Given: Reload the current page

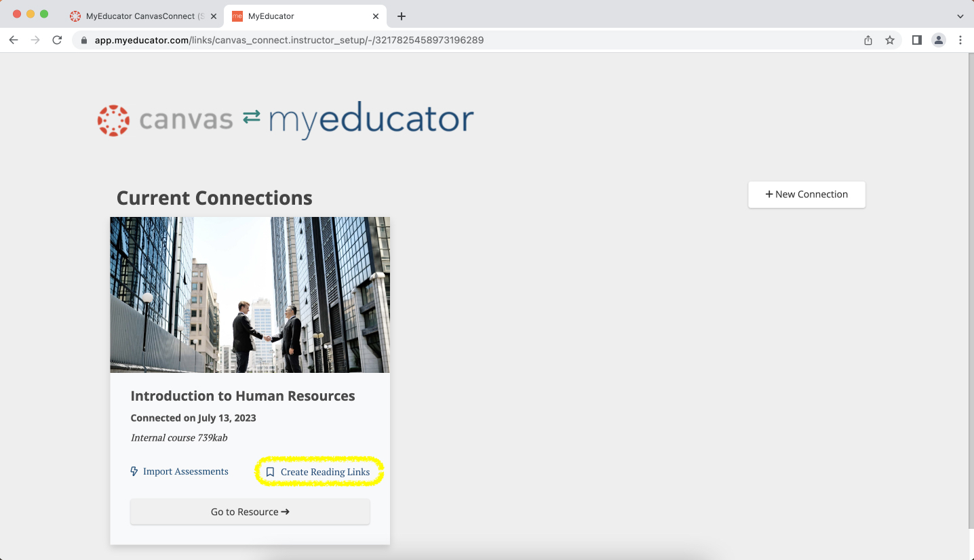Looking at the screenshot, I should 57,40.
